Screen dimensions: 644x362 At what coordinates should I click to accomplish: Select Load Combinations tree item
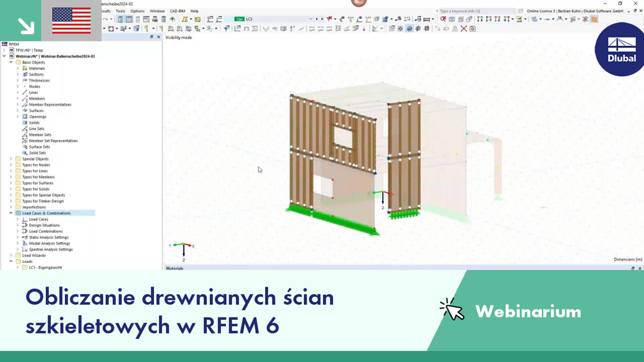pos(46,231)
